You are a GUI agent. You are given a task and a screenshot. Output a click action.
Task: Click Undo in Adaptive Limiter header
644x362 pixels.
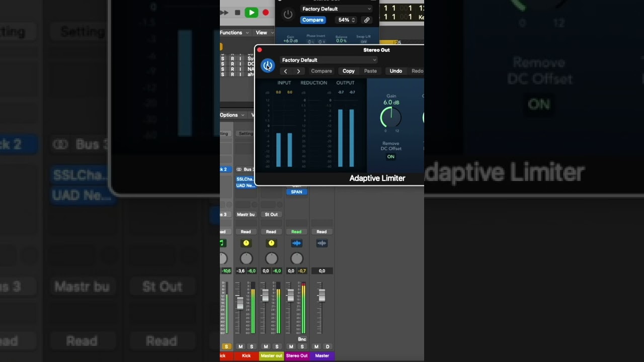tap(396, 71)
